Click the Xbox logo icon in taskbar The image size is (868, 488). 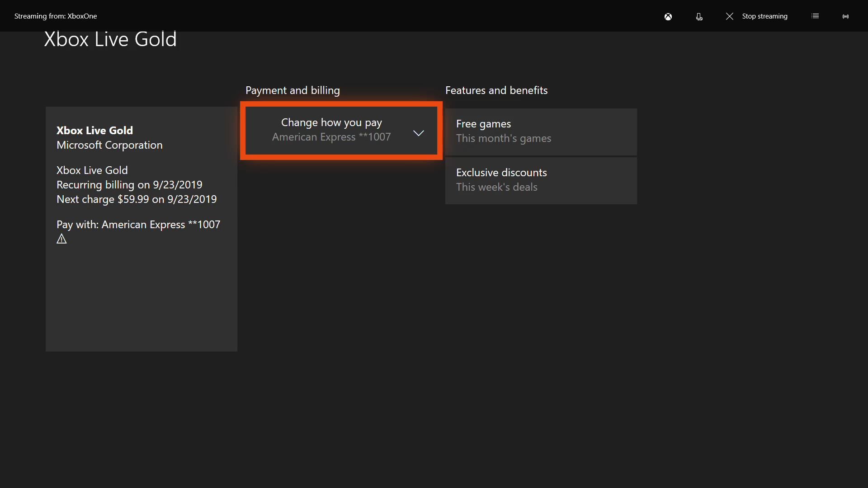pos(668,15)
